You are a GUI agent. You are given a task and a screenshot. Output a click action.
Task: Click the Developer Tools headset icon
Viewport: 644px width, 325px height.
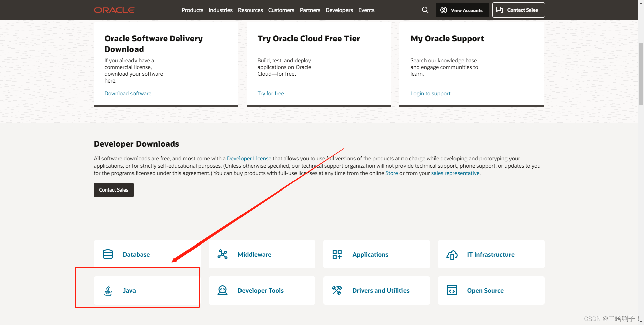coord(222,290)
